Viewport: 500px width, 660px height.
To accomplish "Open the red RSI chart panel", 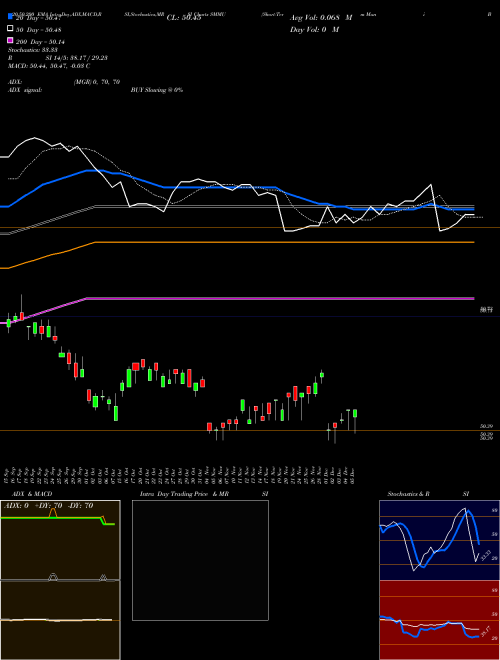I will click(x=439, y=620).
